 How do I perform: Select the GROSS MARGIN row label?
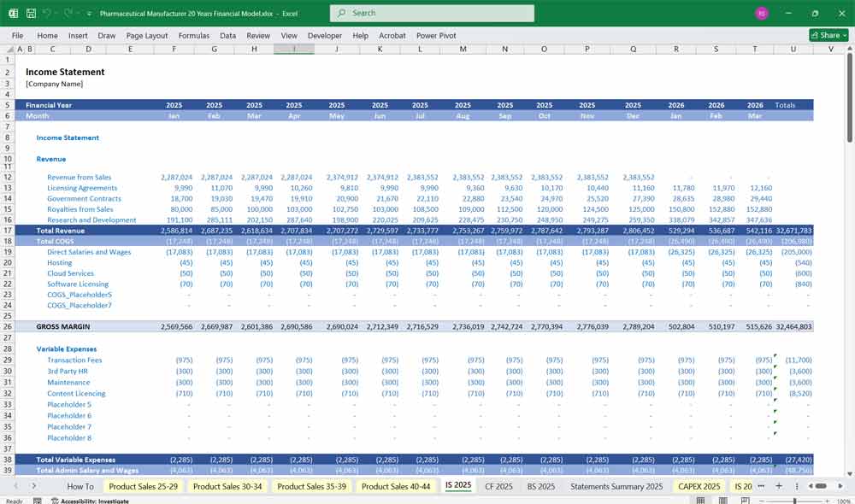tap(62, 326)
